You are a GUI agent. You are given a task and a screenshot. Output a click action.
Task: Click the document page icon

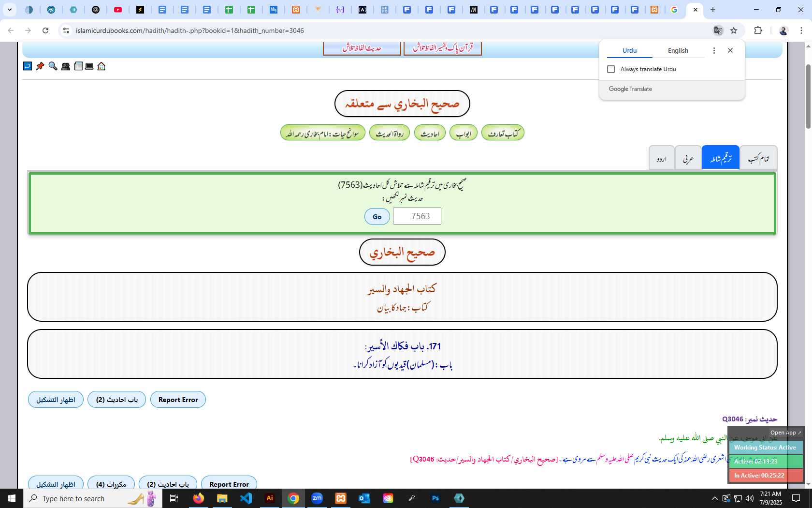pyautogui.click(x=78, y=66)
